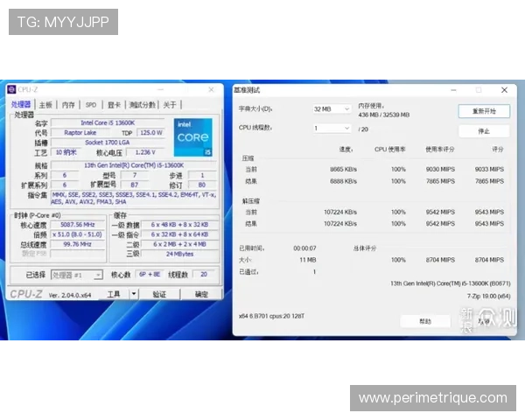Click the 工具 button in CPU-Z
This screenshot has width=525, height=420.
tap(114, 294)
